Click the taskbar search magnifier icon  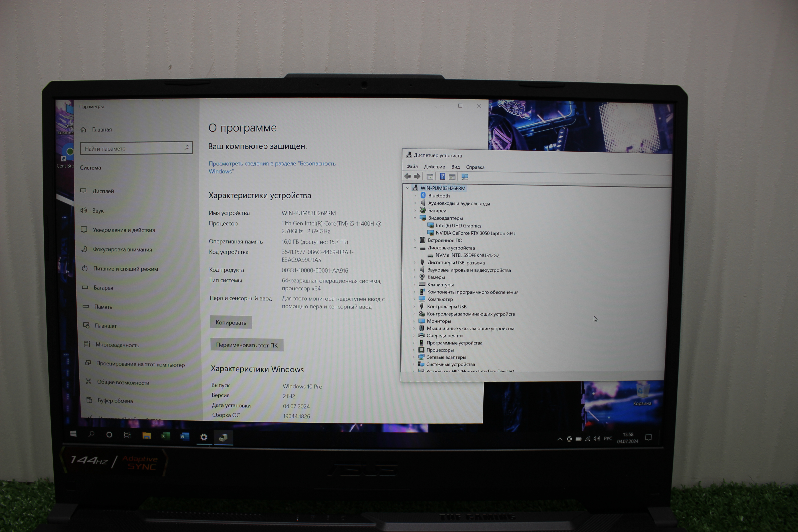click(x=91, y=434)
